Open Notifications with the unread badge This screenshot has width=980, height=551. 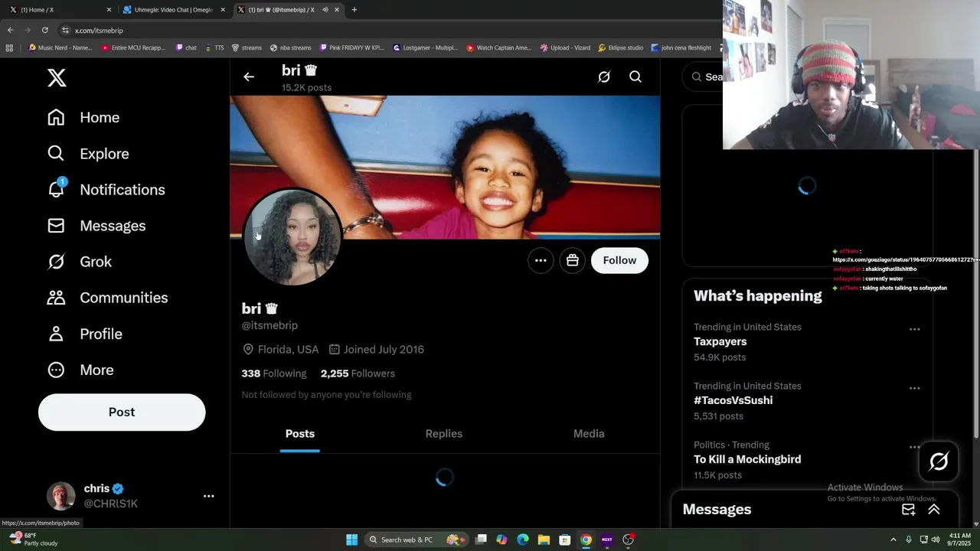click(x=106, y=190)
